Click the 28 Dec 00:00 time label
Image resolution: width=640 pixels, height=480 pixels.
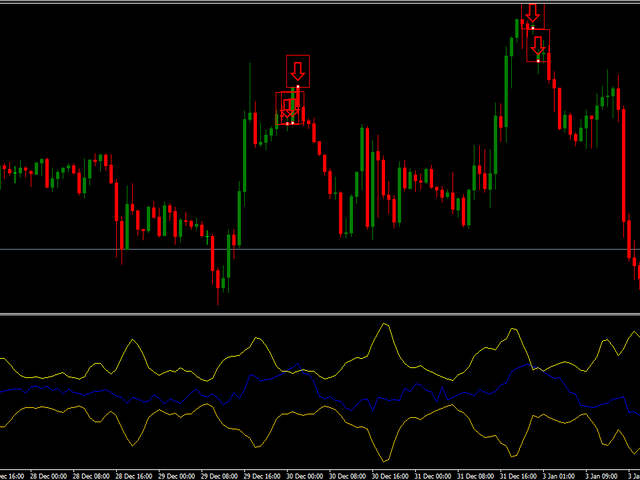[x=49, y=476]
